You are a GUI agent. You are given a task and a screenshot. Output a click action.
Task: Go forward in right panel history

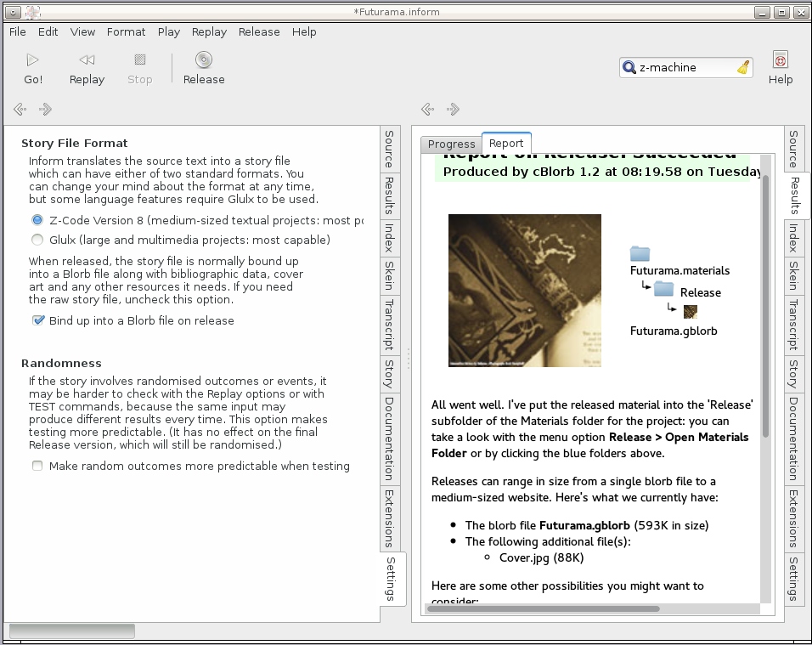pos(453,109)
